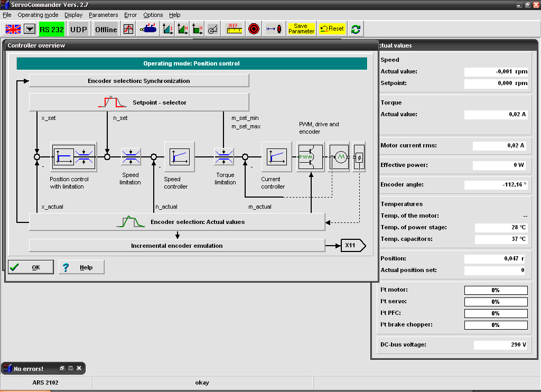
Task: Open the oscilloscope icon in toolbar
Action: [x=128, y=30]
